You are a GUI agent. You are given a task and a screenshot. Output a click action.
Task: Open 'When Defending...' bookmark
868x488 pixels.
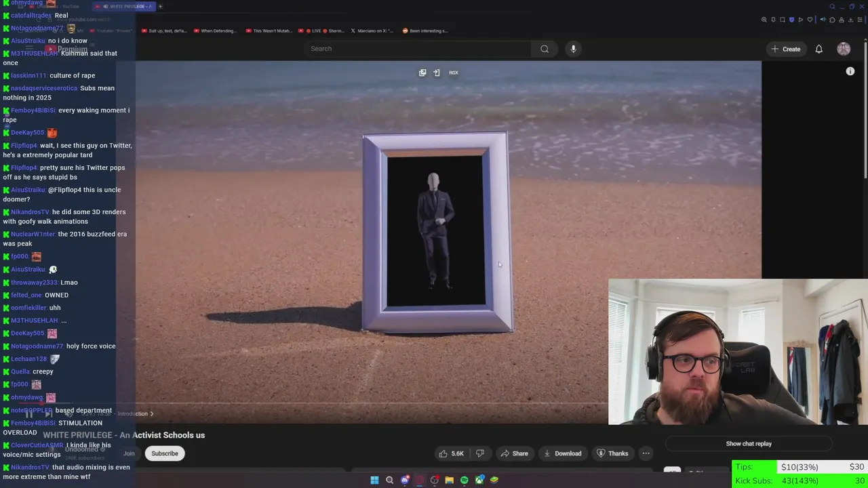point(215,30)
